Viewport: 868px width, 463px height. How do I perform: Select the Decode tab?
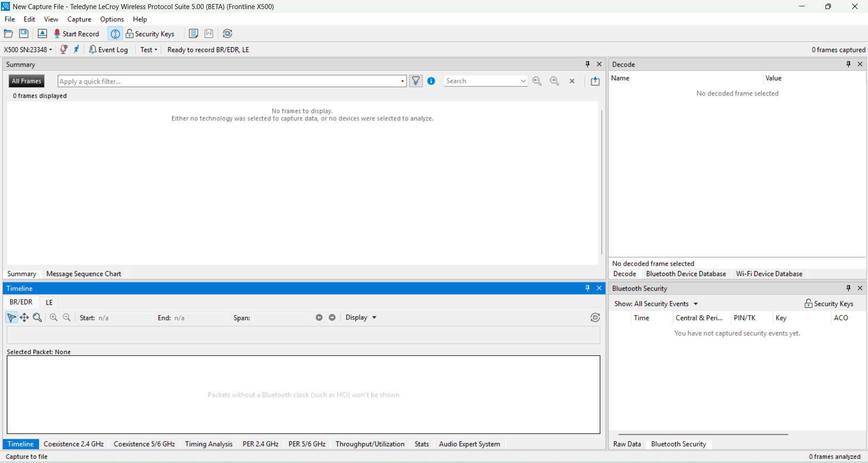624,274
